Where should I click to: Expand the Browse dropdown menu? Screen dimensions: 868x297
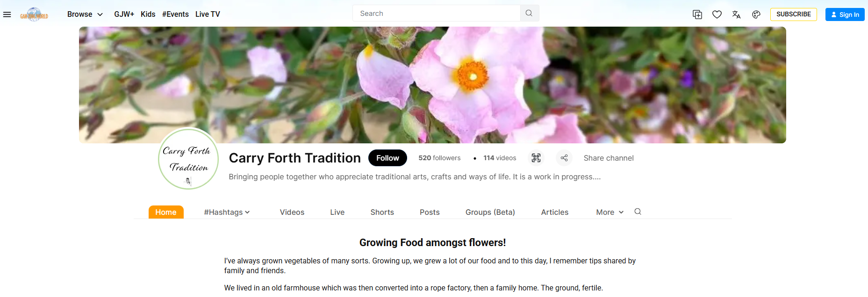(x=85, y=14)
